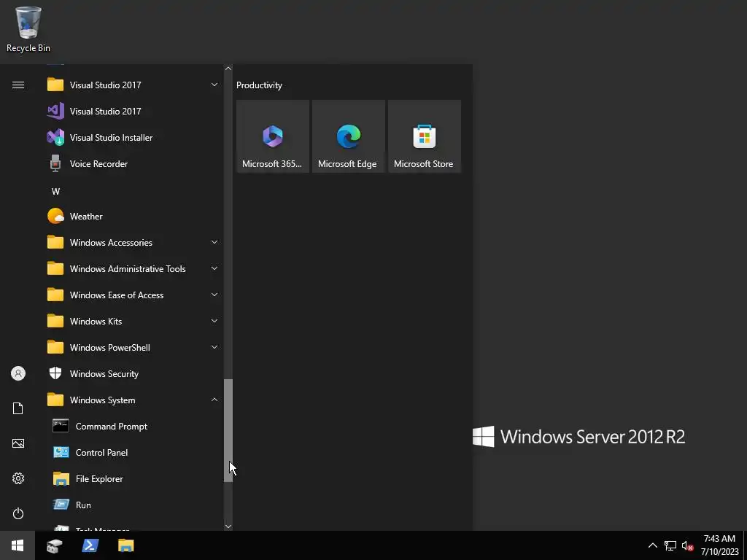Open File Explorer from taskbar
747x560 pixels.
125,545
